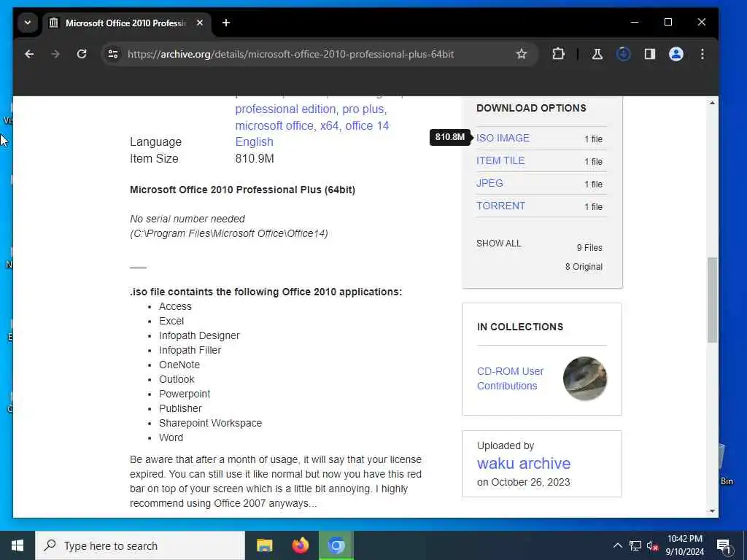Viewport: 747px width, 560px height.
Task: Click the scrollbar up arrow
Action: click(x=712, y=103)
